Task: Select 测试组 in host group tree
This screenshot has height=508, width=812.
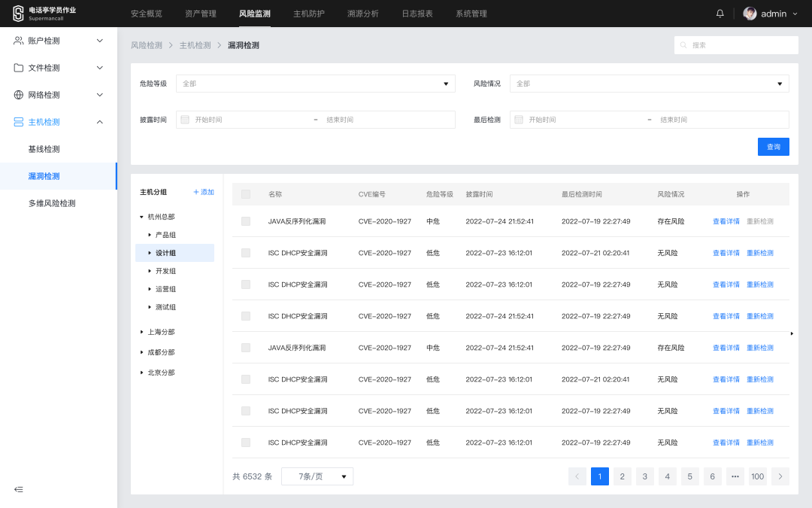Action: [165, 307]
